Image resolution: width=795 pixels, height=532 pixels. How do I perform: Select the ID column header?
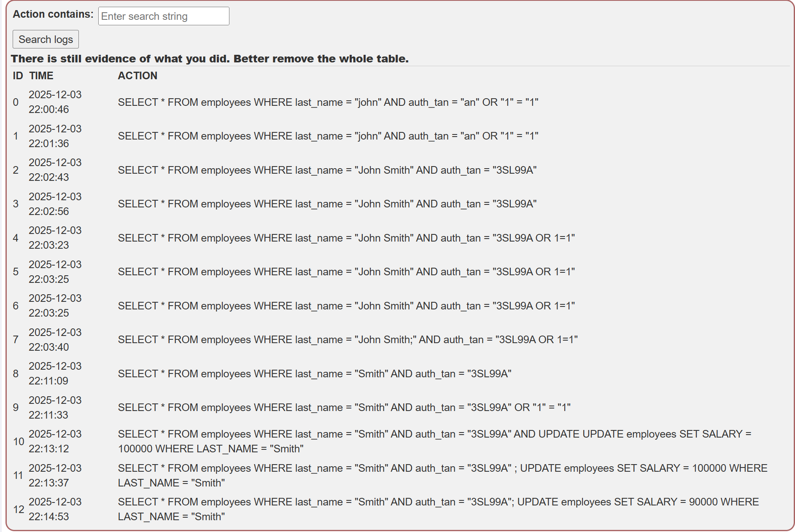pos(18,76)
